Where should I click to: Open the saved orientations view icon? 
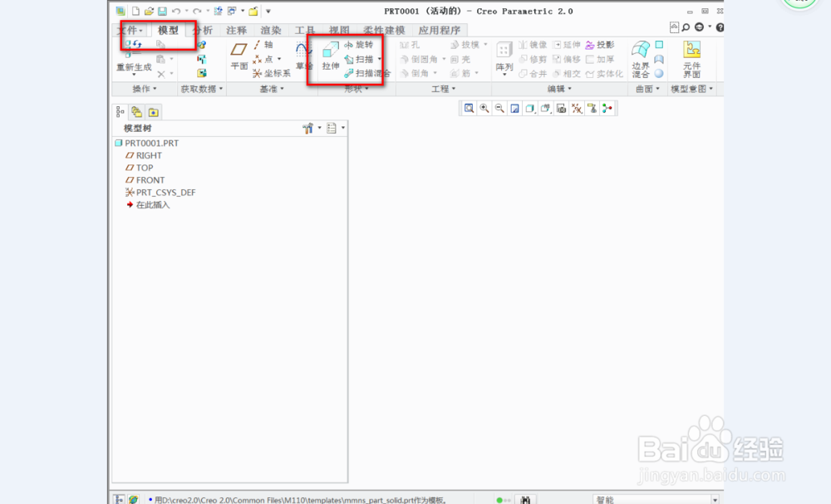point(545,109)
